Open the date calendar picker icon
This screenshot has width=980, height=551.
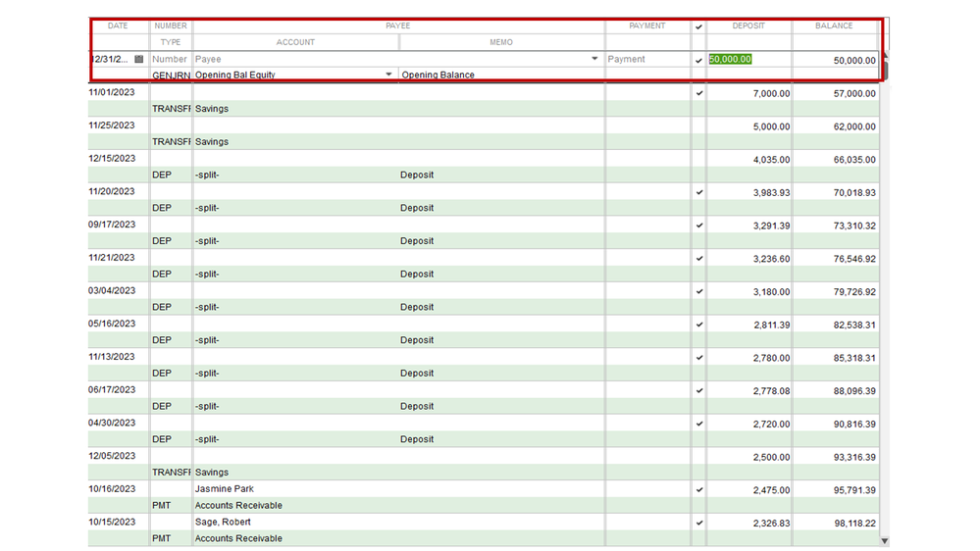point(138,59)
